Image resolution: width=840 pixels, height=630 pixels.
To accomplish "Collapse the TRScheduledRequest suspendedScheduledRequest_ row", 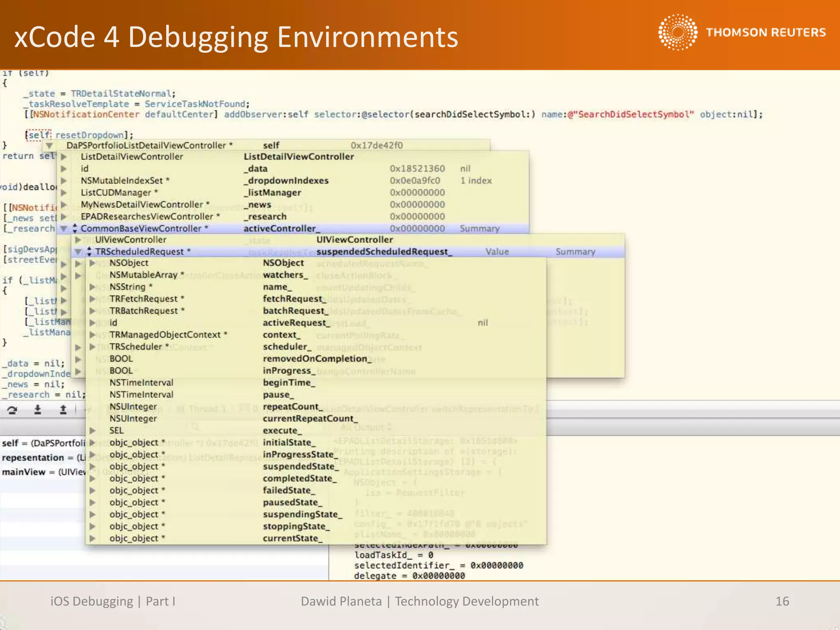I will click(x=78, y=252).
